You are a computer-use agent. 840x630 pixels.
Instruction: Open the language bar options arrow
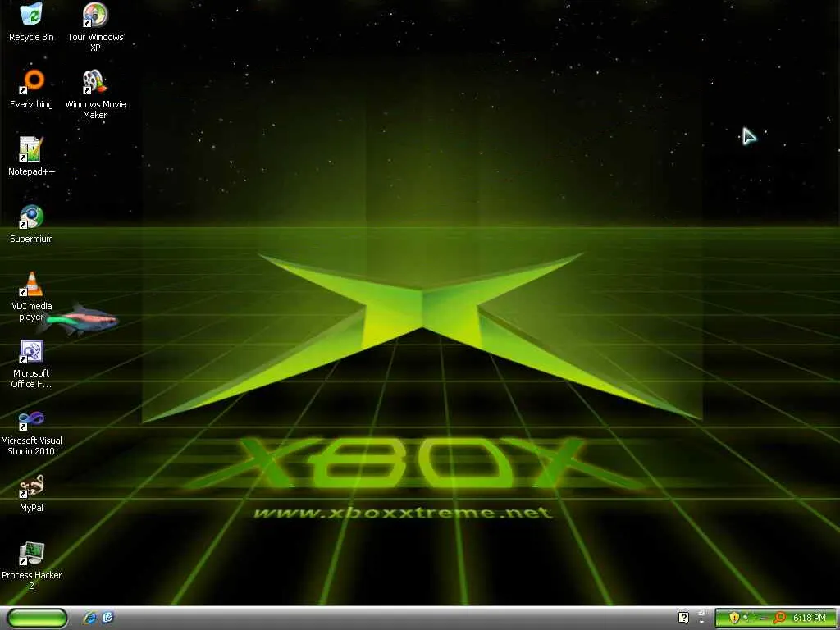pos(701,622)
